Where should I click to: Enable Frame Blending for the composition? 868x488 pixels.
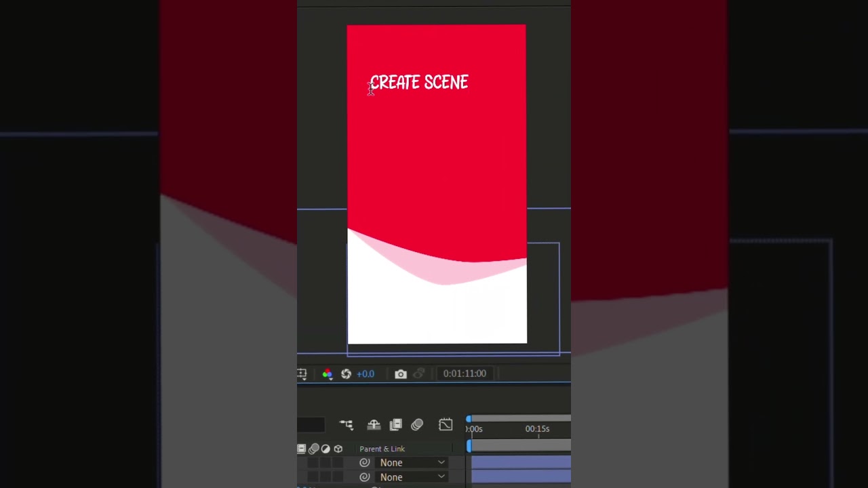tap(395, 425)
